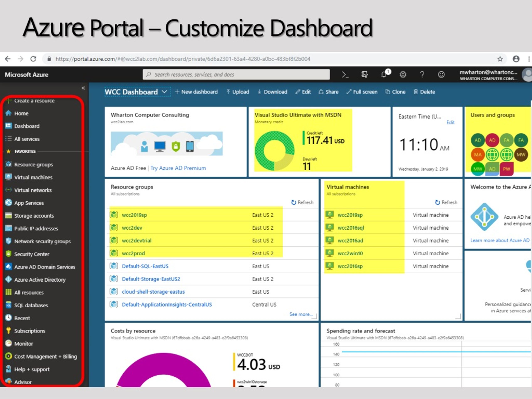Click New dashboard
Screen dimensions: 532x399
click(x=196, y=92)
